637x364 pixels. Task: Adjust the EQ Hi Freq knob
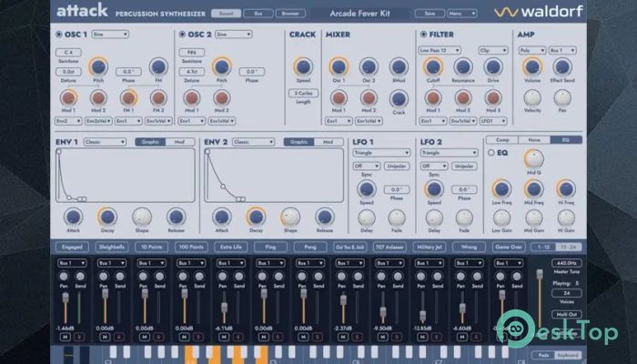pos(566,189)
